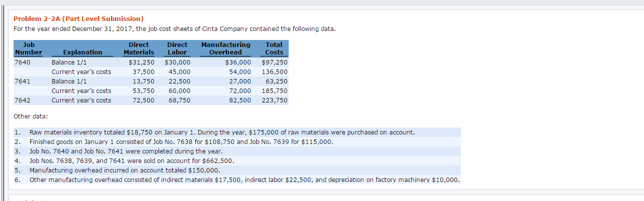644x201 pixels.
Task: Click the line about jobs sold on account
Action: pos(132,161)
